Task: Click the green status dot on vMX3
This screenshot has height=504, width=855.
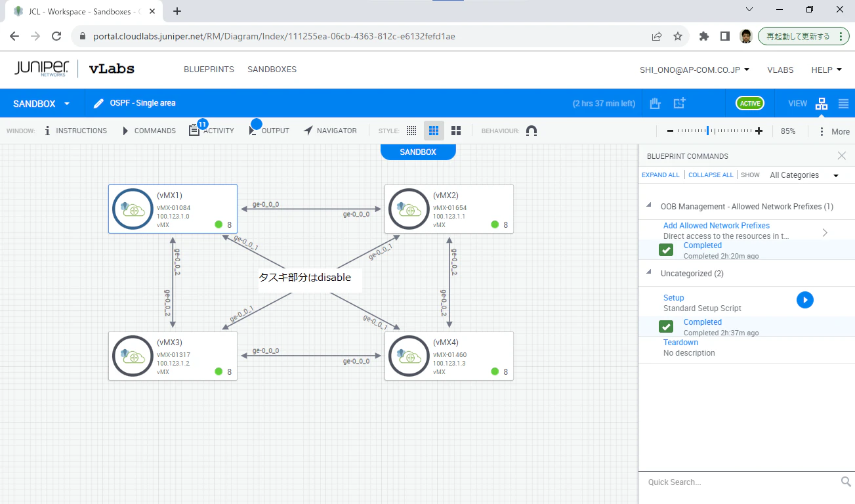Action: click(219, 371)
